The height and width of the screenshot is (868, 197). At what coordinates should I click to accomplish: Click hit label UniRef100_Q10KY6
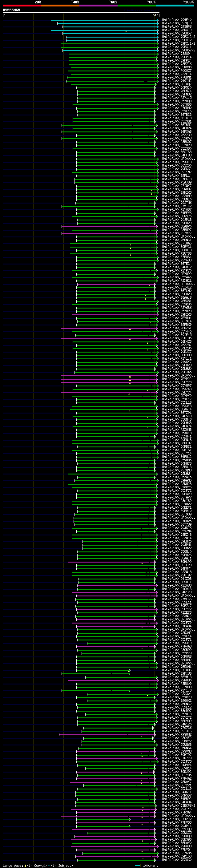[177, 487]
